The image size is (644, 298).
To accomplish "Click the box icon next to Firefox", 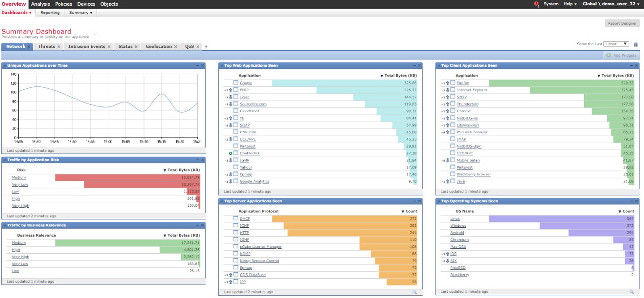I will tap(453, 83).
